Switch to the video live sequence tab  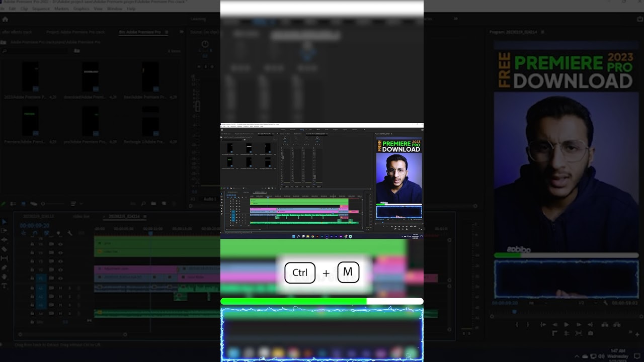(81, 216)
